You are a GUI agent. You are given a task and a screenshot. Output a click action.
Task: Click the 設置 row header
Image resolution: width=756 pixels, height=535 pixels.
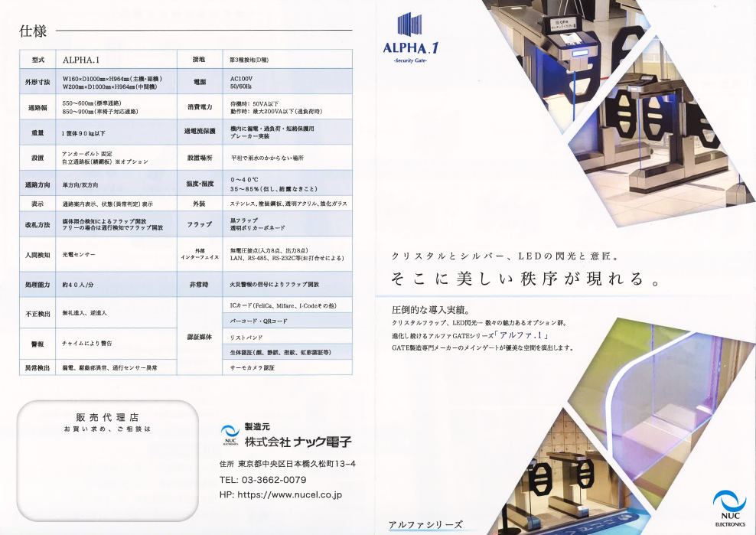[x=37, y=158]
